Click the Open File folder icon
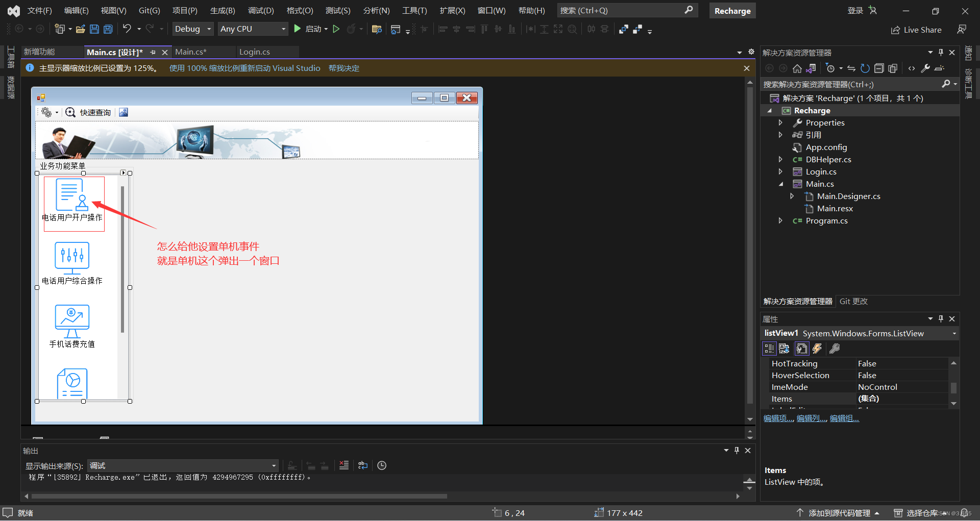 click(80, 29)
